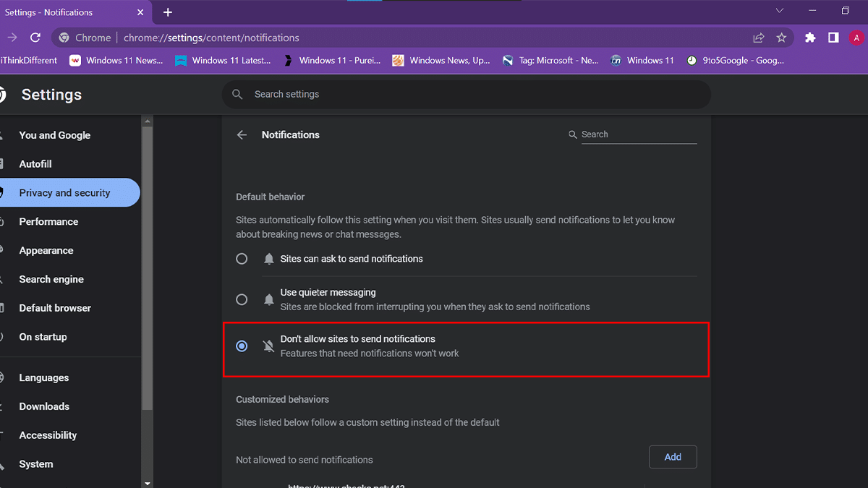Click the back arrow beside Notifications
This screenshot has width=868, height=488.
pyautogui.click(x=242, y=135)
